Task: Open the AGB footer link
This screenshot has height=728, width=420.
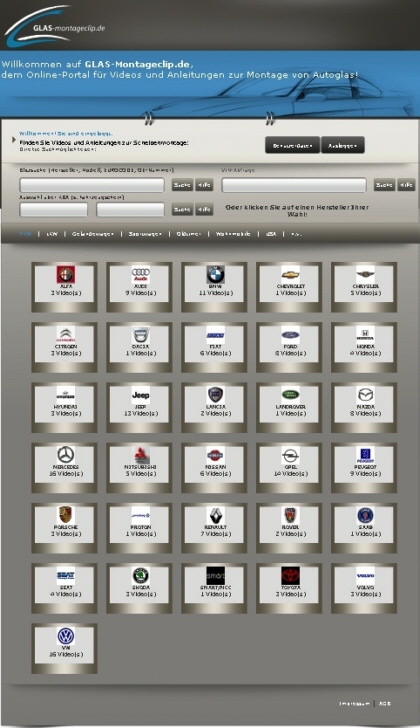Action: [385, 704]
